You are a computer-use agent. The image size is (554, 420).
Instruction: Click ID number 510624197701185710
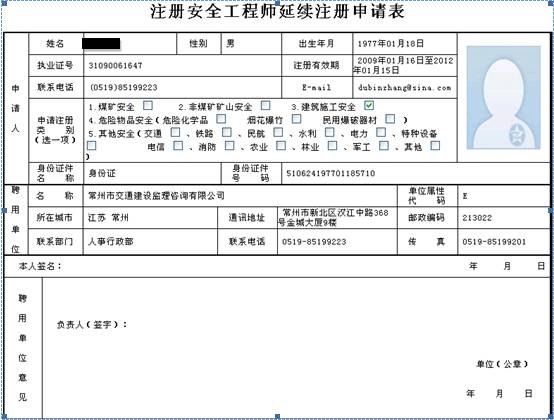click(x=331, y=173)
